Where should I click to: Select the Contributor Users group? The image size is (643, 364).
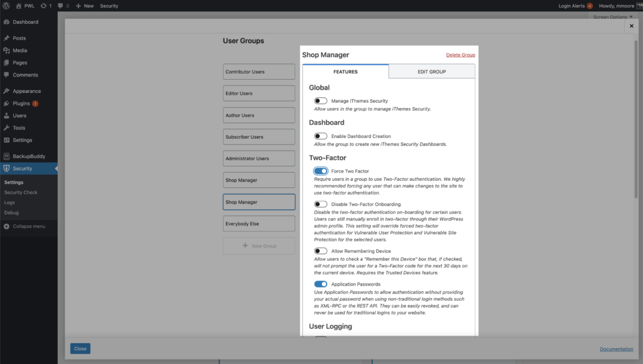point(259,72)
